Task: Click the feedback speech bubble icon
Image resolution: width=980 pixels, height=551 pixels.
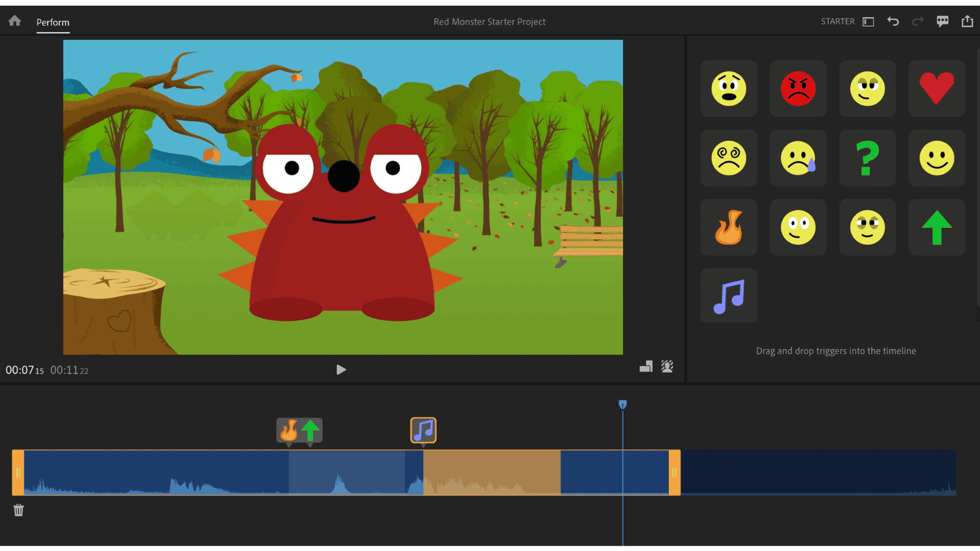Action: point(943,20)
